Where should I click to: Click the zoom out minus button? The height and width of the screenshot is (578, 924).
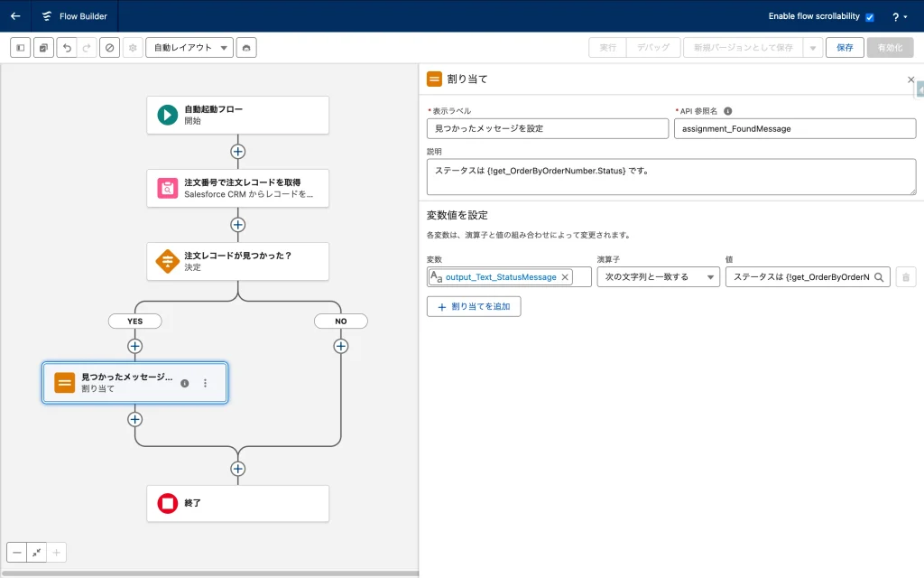(x=17, y=552)
